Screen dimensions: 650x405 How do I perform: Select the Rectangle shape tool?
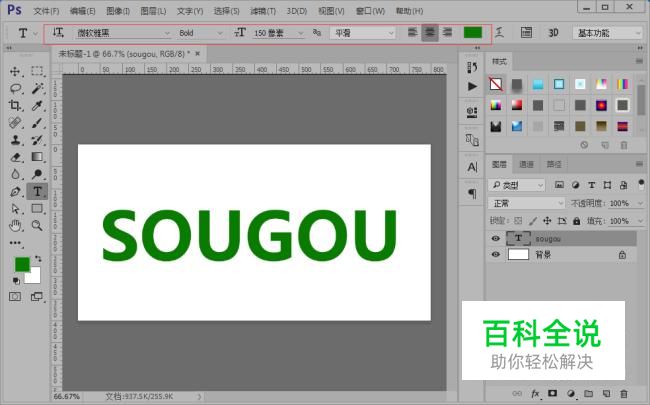click(37, 209)
